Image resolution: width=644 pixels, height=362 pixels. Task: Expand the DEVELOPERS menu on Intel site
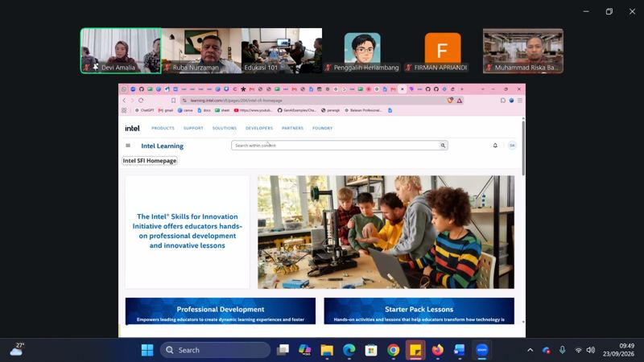(259, 128)
